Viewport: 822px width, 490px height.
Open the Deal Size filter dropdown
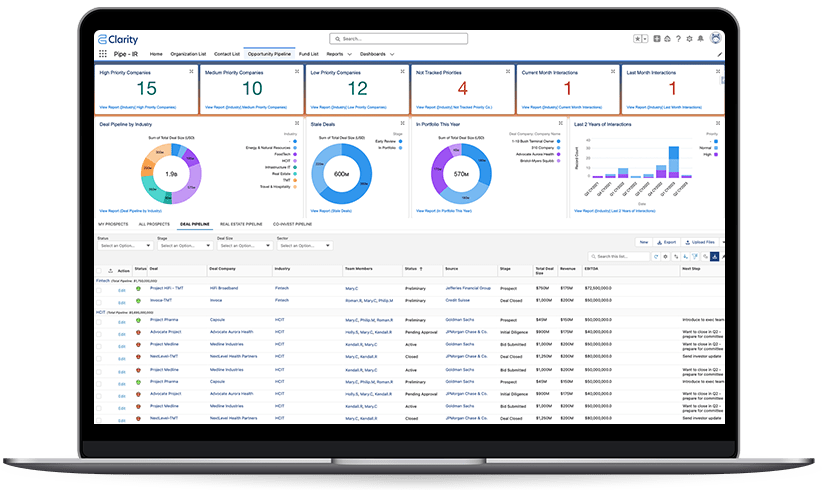click(241, 245)
